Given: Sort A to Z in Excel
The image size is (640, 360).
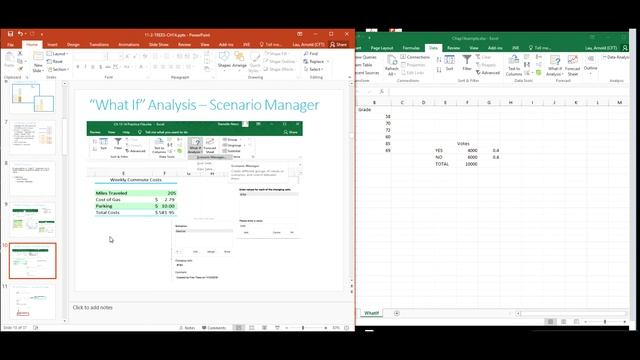Looking at the screenshot, I should pos(439,60).
